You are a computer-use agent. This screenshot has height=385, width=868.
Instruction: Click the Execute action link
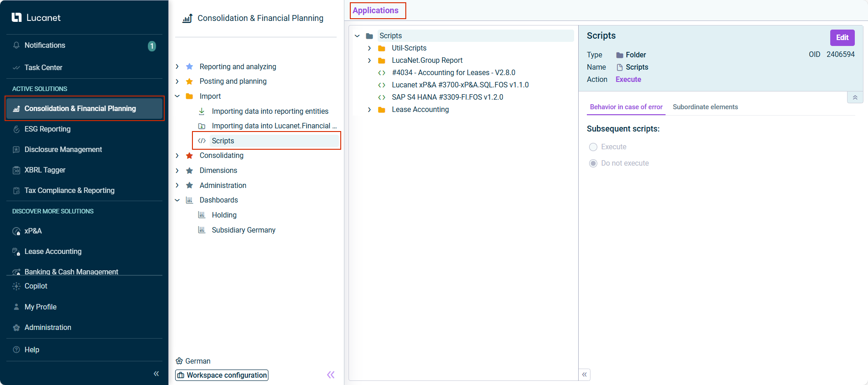[x=628, y=80]
